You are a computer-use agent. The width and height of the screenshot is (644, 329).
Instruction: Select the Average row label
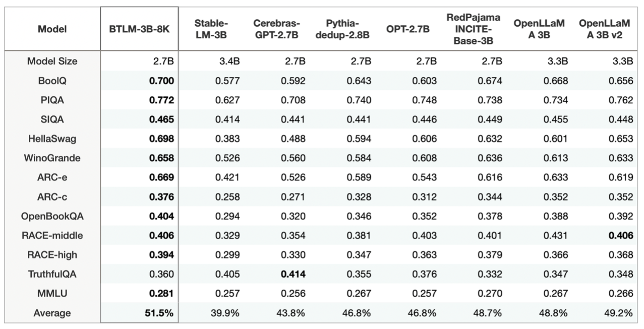(x=52, y=313)
